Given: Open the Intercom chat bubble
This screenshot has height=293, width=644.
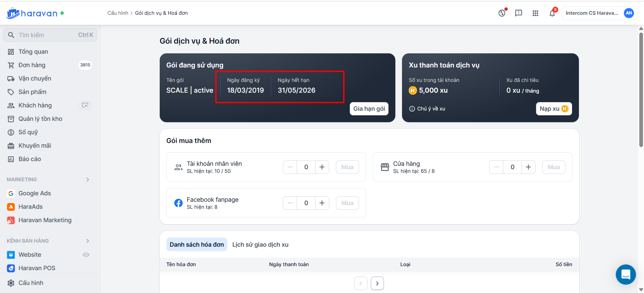Looking at the screenshot, I should [626, 275].
